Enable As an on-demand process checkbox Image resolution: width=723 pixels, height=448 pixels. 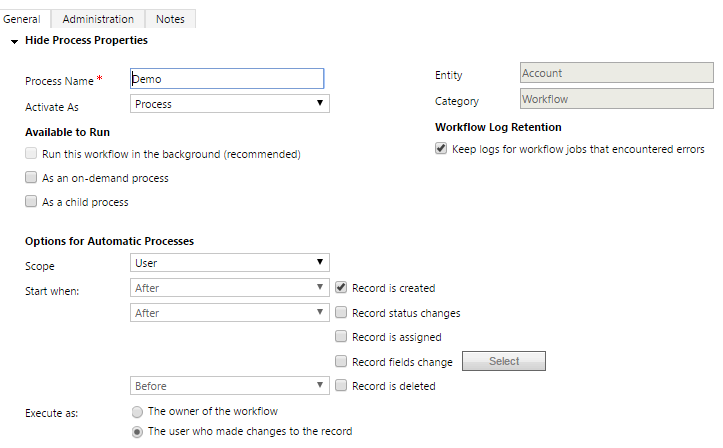[31, 177]
